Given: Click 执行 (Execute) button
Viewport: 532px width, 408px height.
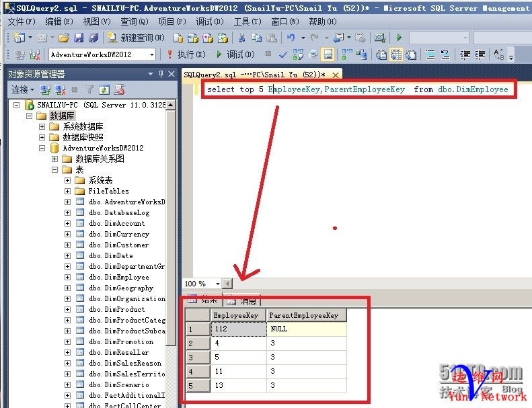Looking at the screenshot, I should [x=186, y=54].
